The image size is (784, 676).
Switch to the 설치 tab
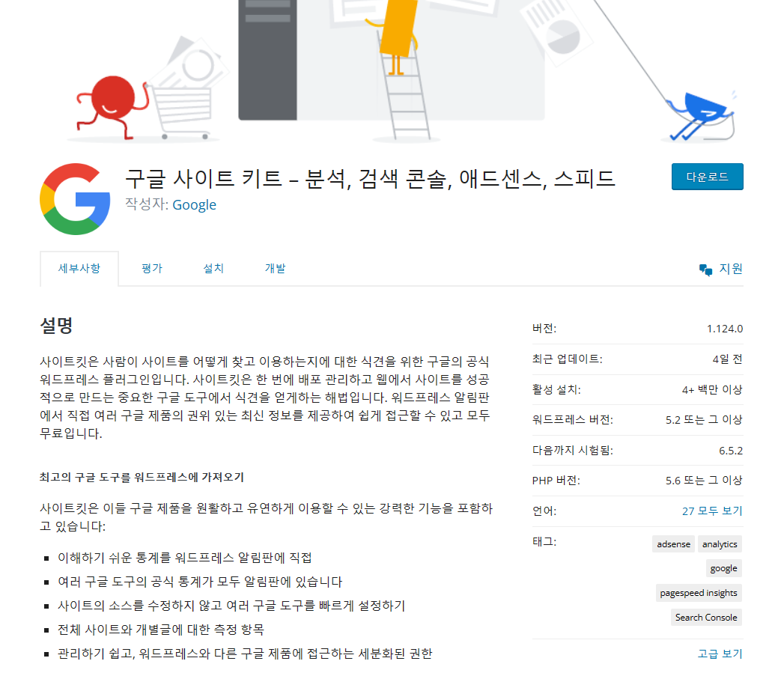coord(213,269)
